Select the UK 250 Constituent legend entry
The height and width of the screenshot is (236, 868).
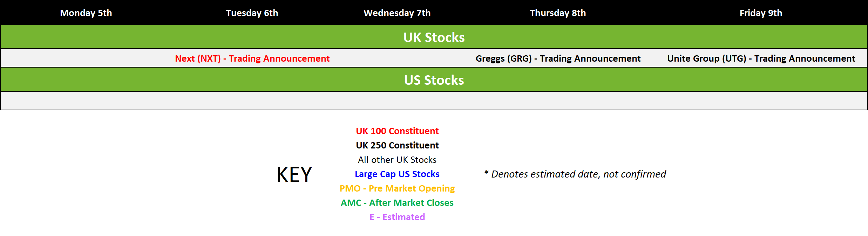[397, 145]
